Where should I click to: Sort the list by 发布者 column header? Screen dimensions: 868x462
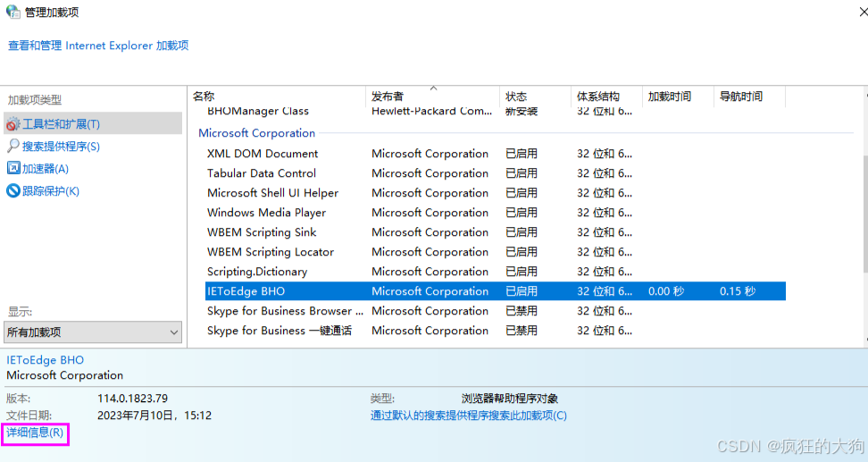[x=432, y=97]
